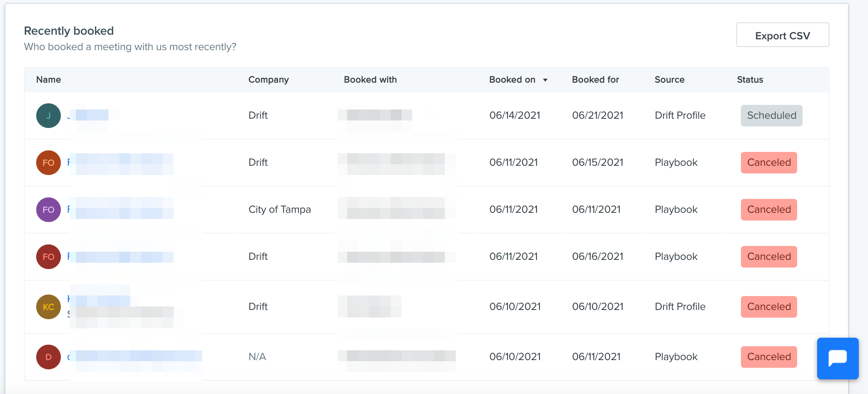Click the Booked with column header
The height and width of the screenshot is (394, 868).
[x=370, y=80]
